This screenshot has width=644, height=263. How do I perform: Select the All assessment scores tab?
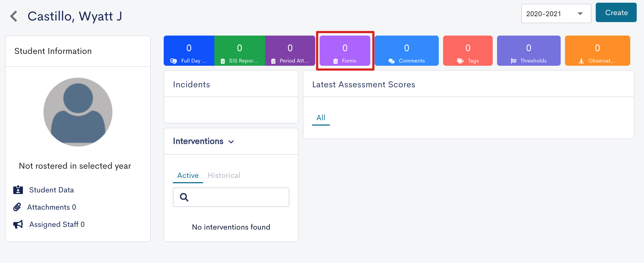point(321,118)
